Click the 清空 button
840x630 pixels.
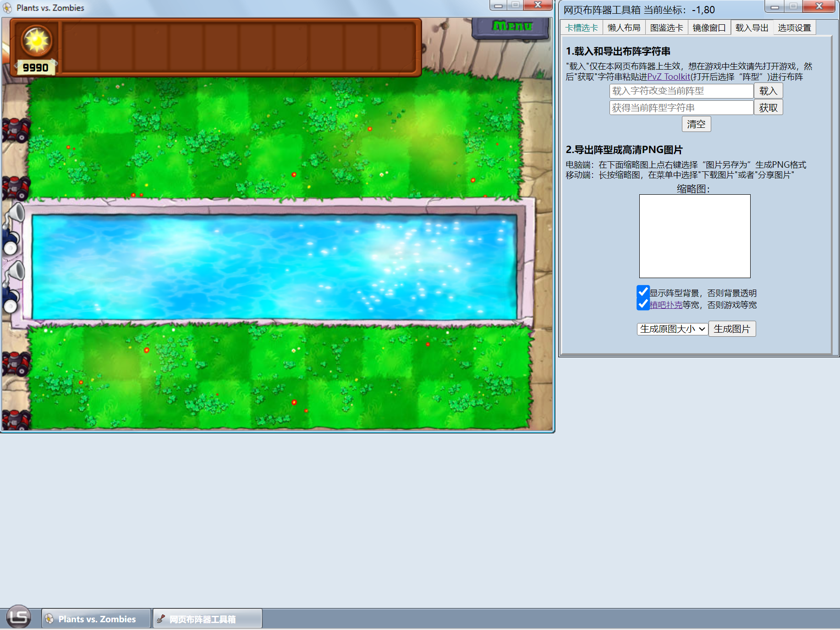(696, 124)
